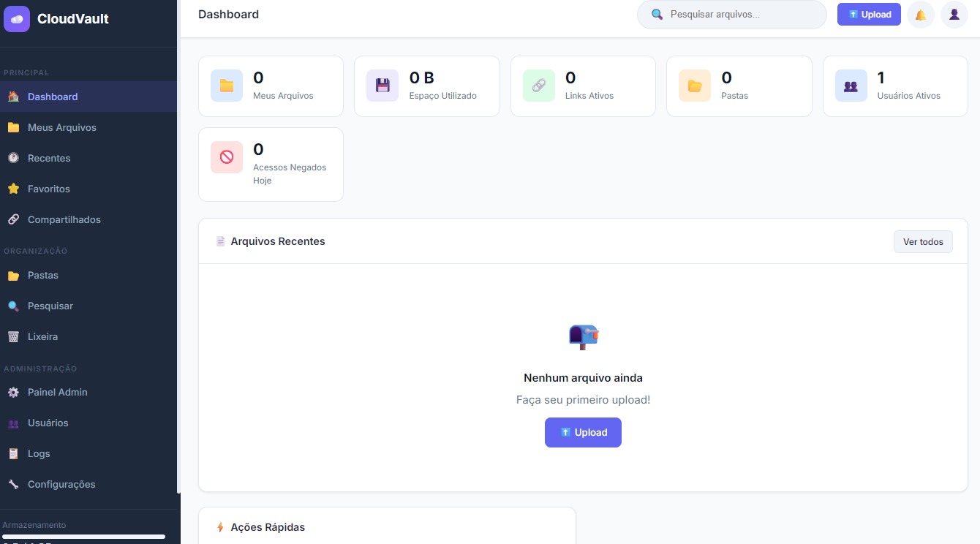Viewport: 980px width, 544px height.
Task: Click the mailbox empty-state icon
Action: coord(583,336)
